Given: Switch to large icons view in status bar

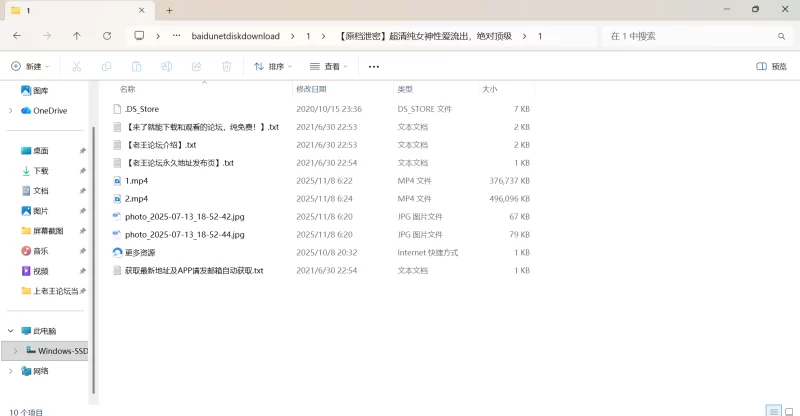Looking at the screenshot, I should point(787,410).
